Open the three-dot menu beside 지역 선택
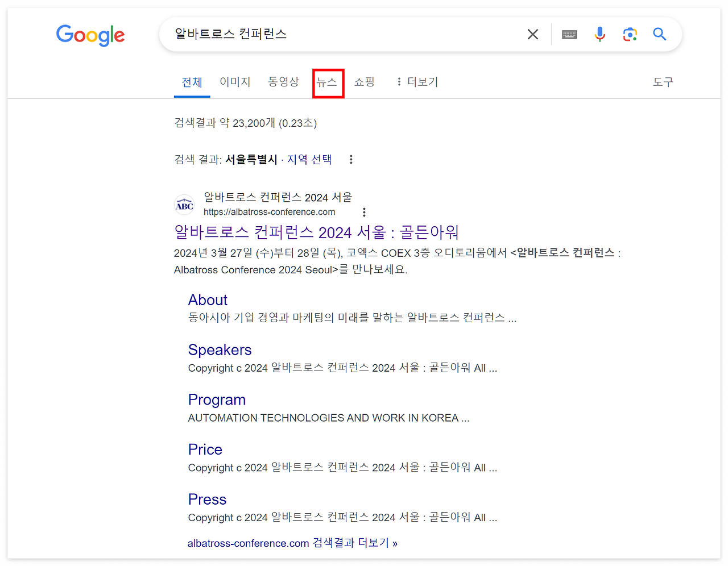The width and height of the screenshot is (728, 566). (x=351, y=160)
